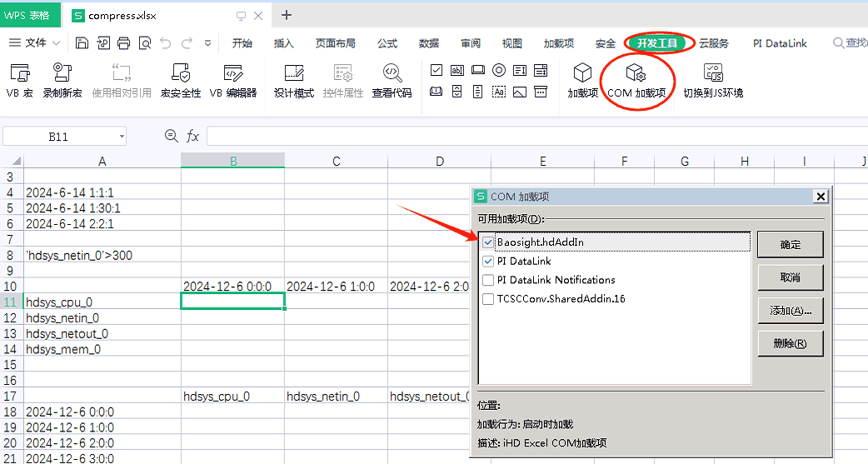Check PI DataLink Notifications checkbox
Image resolution: width=868 pixels, height=464 pixels.
click(488, 280)
